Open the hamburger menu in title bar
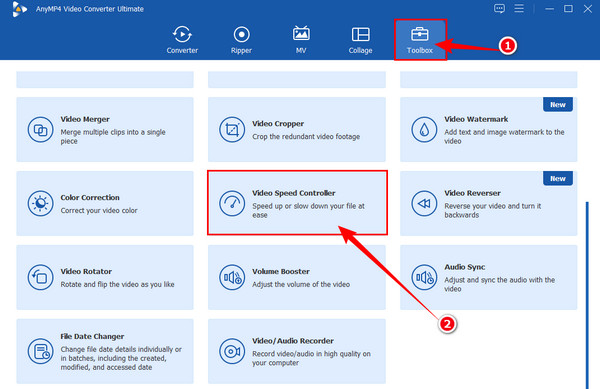600x389 pixels. point(519,8)
